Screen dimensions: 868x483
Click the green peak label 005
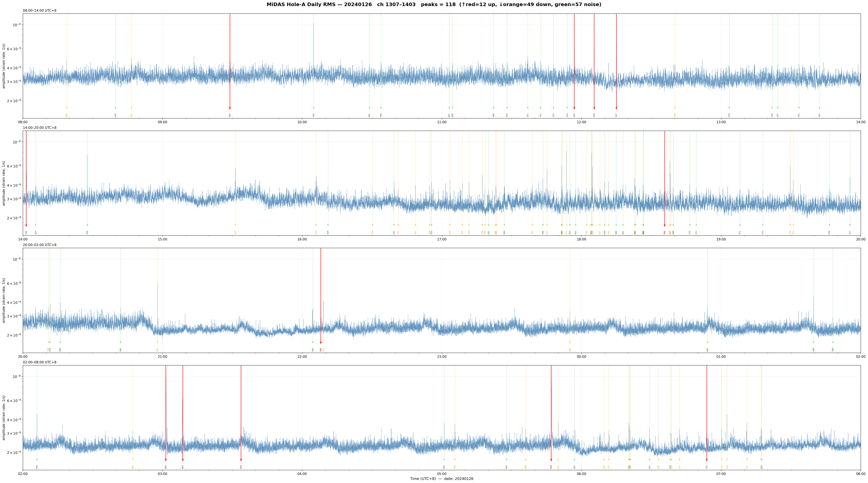coord(369,115)
